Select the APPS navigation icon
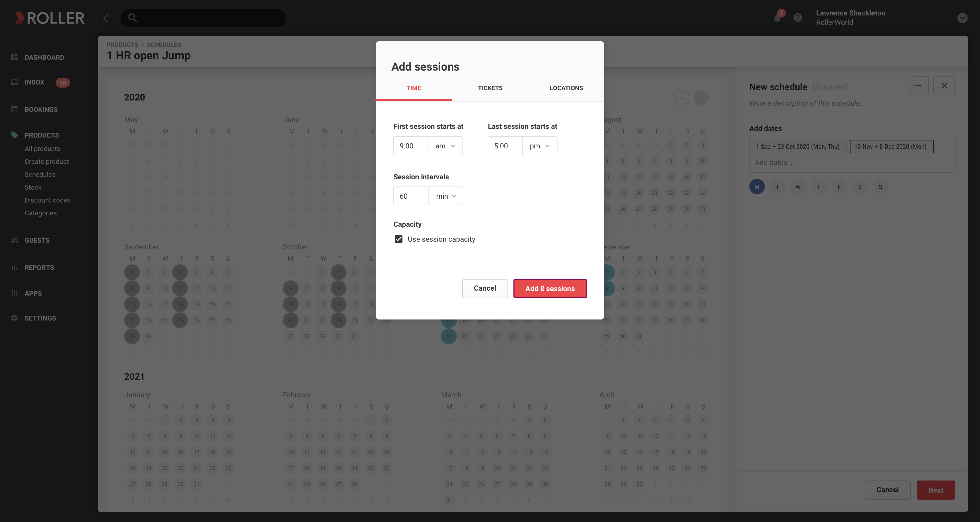The height and width of the screenshot is (522, 980). pos(14,292)
